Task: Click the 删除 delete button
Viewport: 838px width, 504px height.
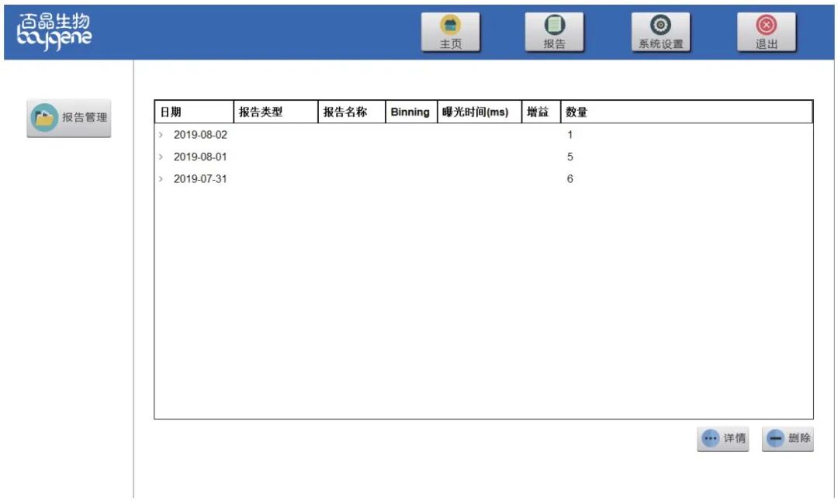Action: [788, 439]
